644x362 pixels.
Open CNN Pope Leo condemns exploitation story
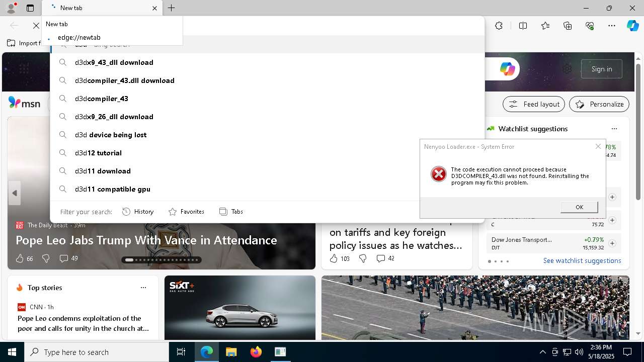click(83, 323)
